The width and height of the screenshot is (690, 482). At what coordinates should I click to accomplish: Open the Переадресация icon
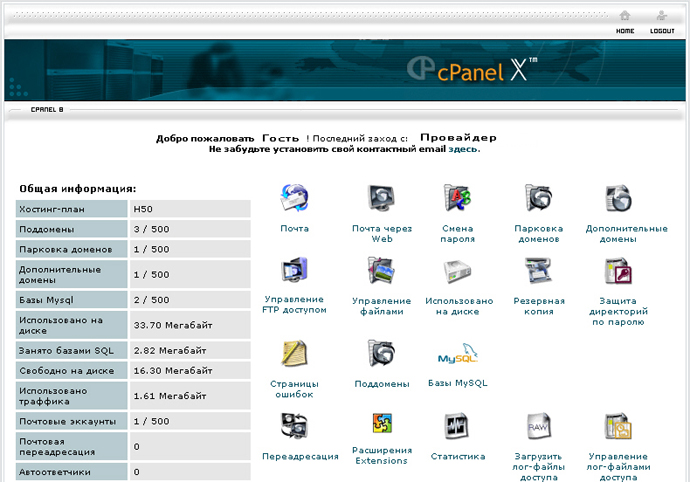[x=294, y=427]
